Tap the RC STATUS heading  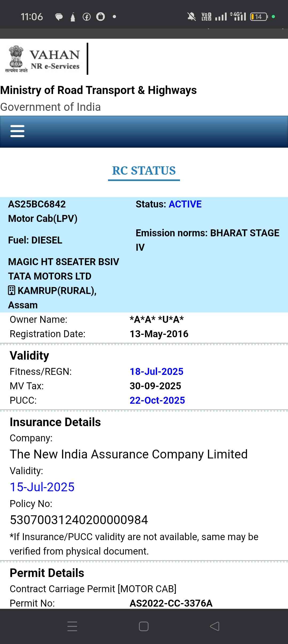click(144, 171)
